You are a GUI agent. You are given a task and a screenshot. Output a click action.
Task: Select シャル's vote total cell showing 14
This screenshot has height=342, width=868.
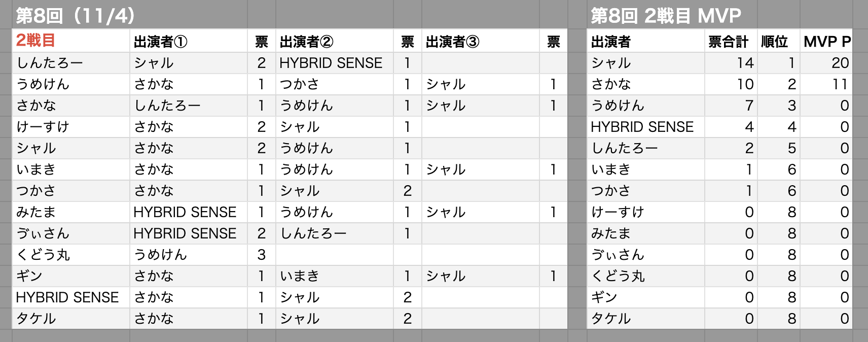coord(745,63)
